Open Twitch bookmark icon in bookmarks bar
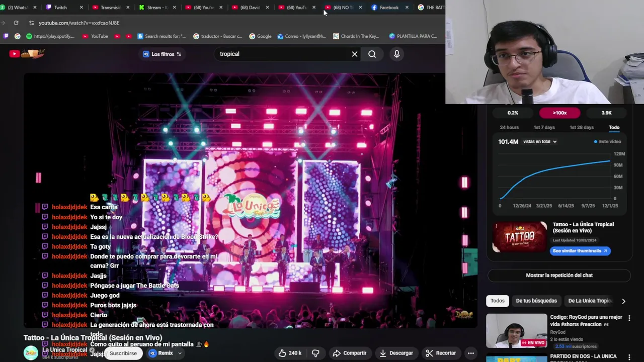The width and height of the screenshot is (644, 362). tap(6, 36)
